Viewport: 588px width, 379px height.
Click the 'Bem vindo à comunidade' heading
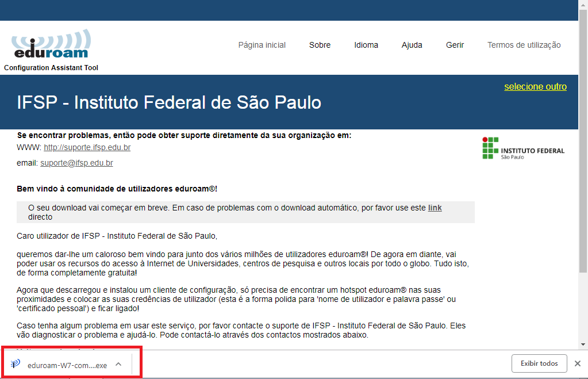pos(117,189)
